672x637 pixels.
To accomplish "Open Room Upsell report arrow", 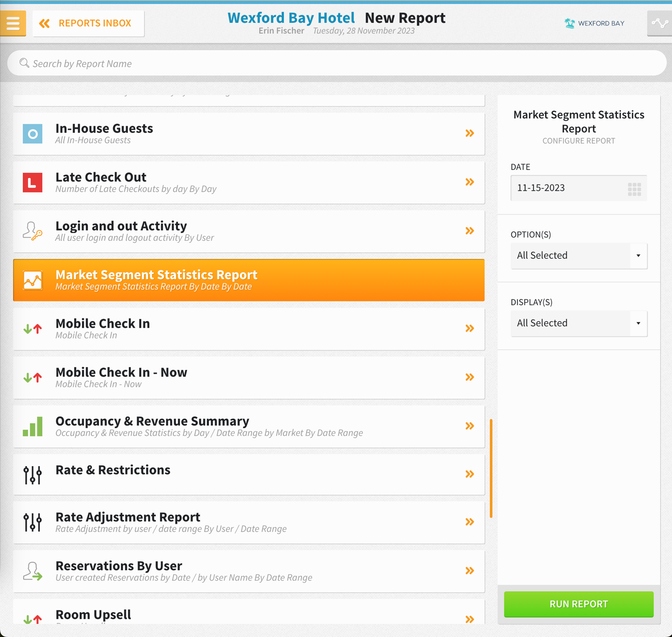I will click(x=470, y=619).
